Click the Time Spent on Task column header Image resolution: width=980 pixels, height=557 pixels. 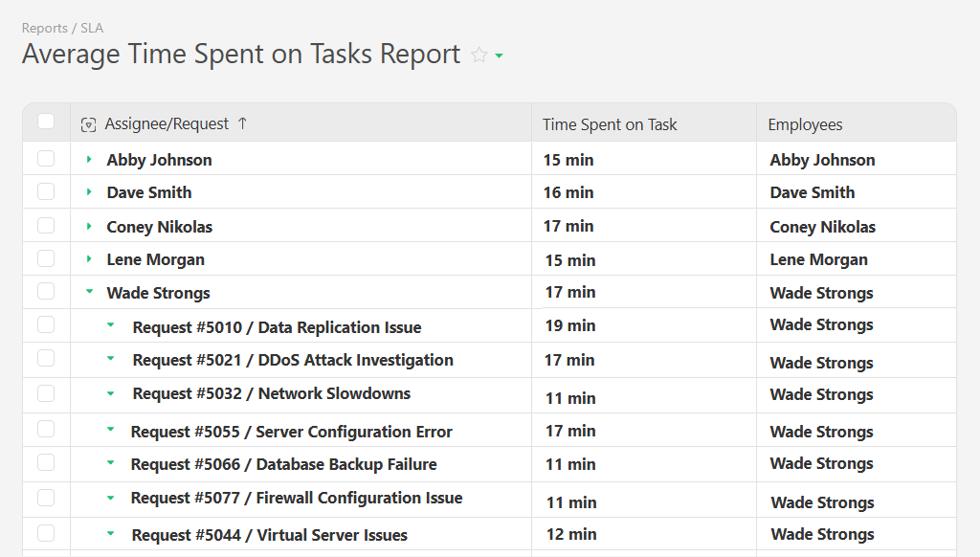pyautogui.click(x=609, y=123)
